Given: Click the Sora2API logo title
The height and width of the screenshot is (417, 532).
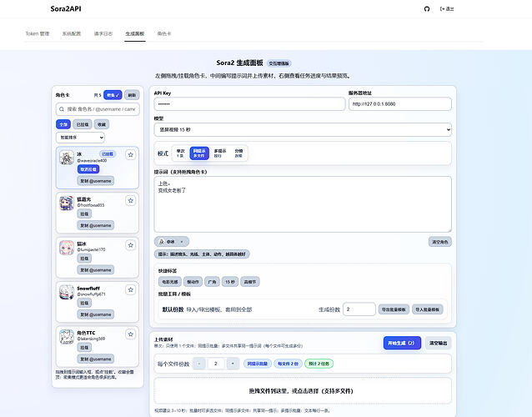Looking at the screenshot, I should click(x=66, y=9).
